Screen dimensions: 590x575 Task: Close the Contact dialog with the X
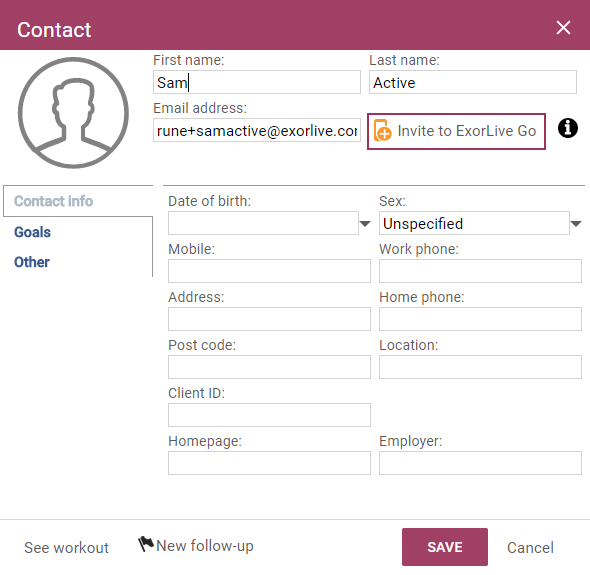tap(563, 27)
